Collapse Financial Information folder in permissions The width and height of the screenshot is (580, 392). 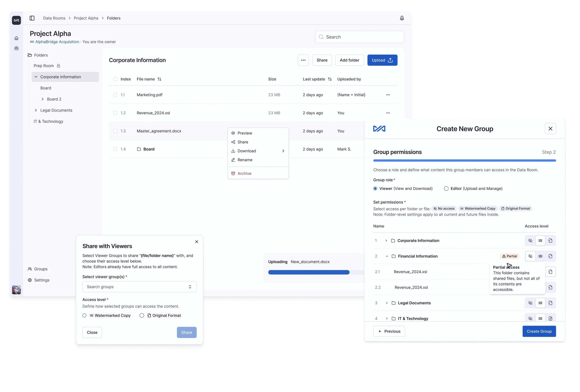(387, 256)
